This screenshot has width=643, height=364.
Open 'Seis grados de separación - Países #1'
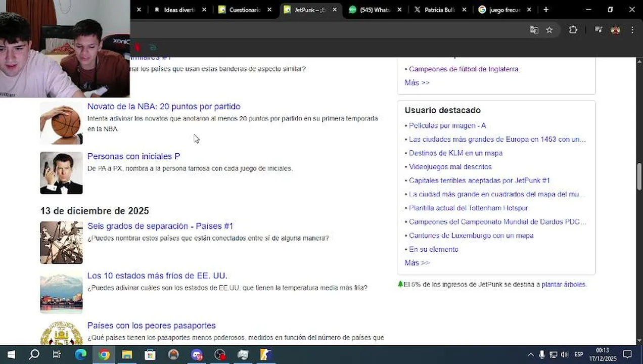click(x=160, y=226)
